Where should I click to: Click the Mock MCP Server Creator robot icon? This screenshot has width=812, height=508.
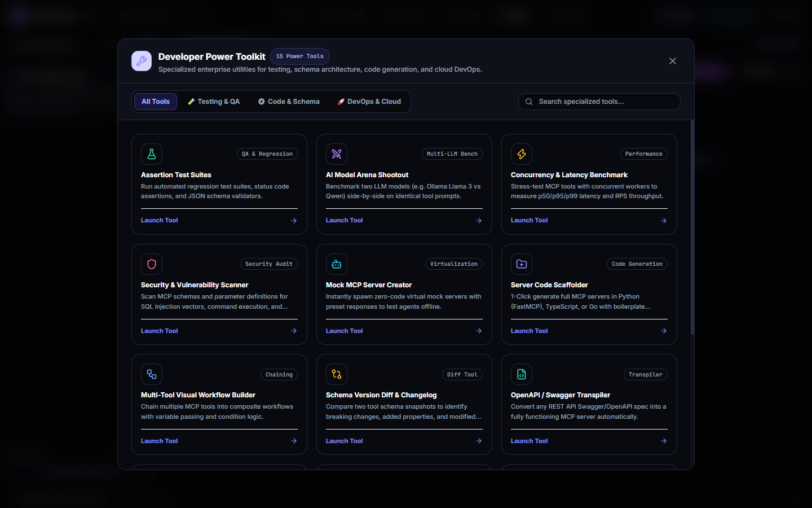click(337, 264)
